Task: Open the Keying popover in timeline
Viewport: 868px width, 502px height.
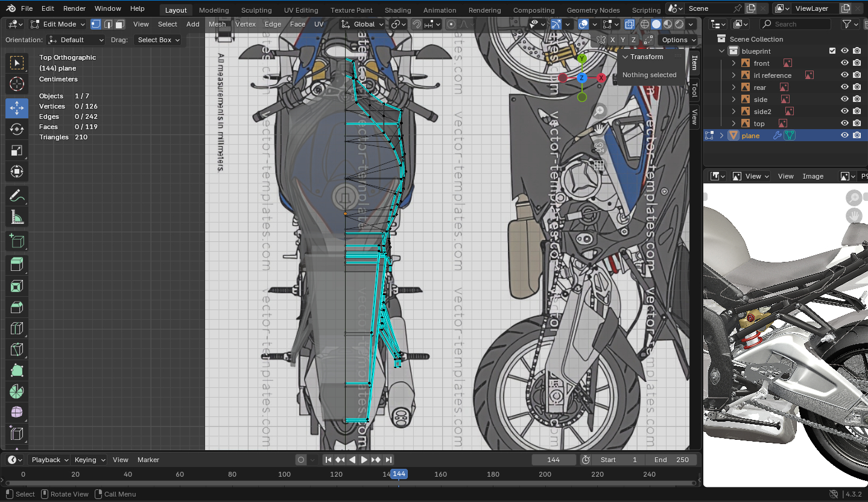Action: coord(89,460)
